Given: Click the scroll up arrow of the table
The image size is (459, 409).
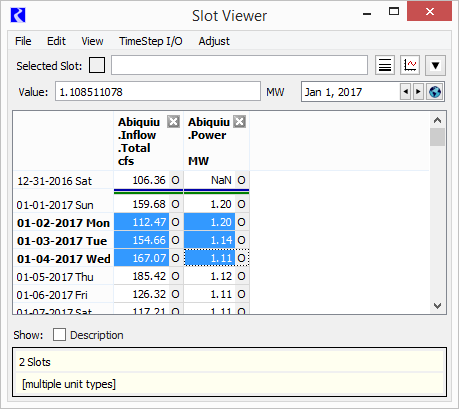Looking at the screenshot, I should click(x=437, y=120).
